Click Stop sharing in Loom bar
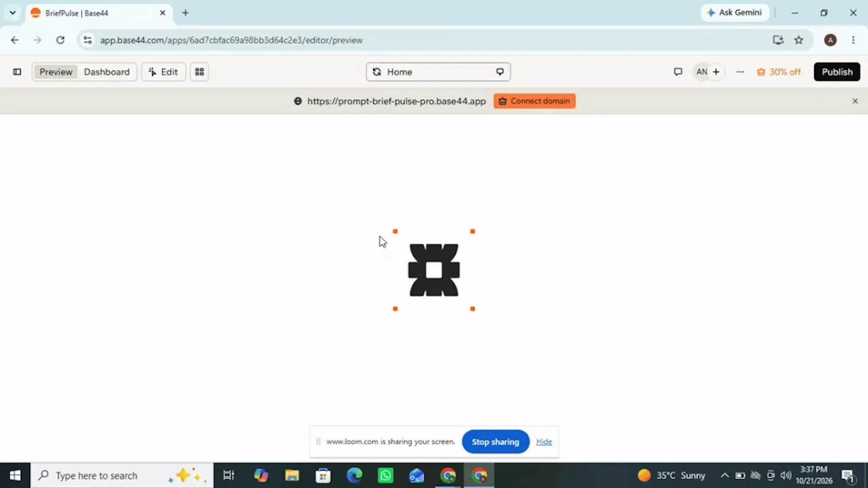 pos(495,441)
